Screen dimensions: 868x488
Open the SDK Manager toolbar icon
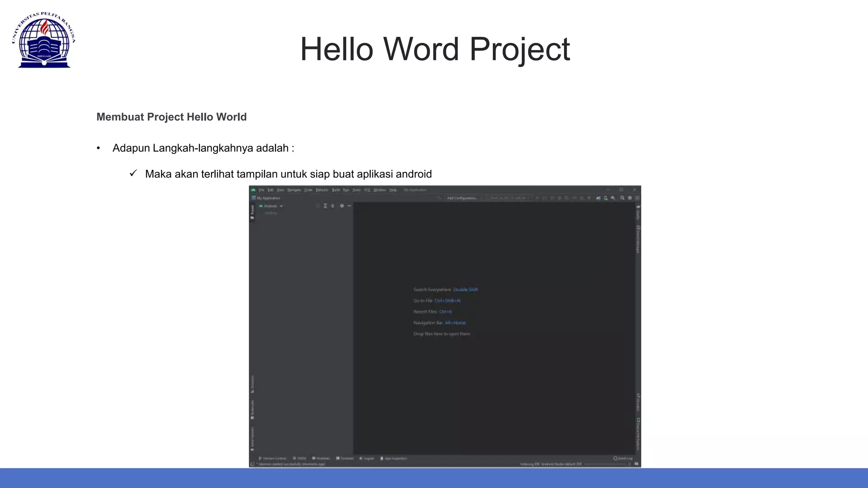point(613,198)
